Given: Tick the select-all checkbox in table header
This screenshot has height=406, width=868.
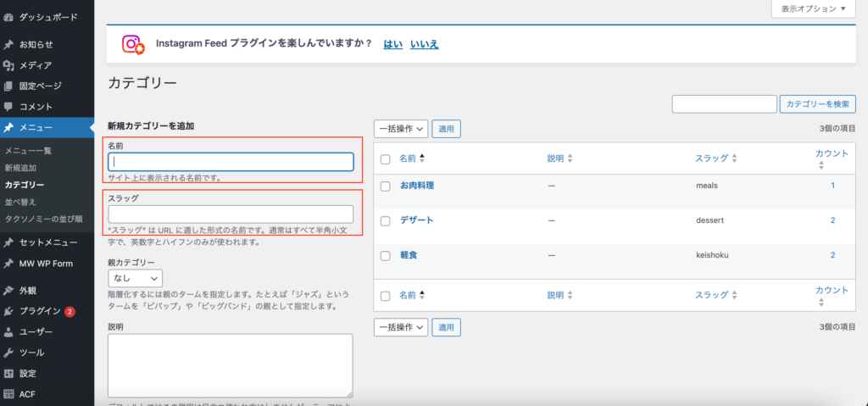Looking at the screenshot, I should coord(386,159).
